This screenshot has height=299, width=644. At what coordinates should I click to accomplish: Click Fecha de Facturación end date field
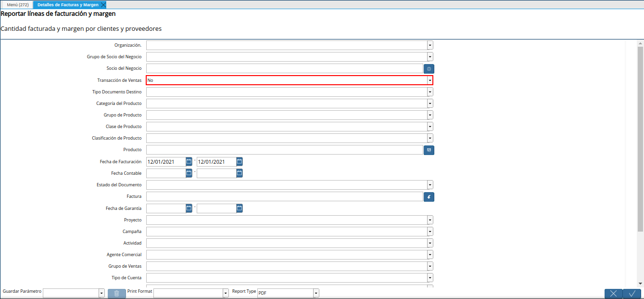[x=216, y=162]
